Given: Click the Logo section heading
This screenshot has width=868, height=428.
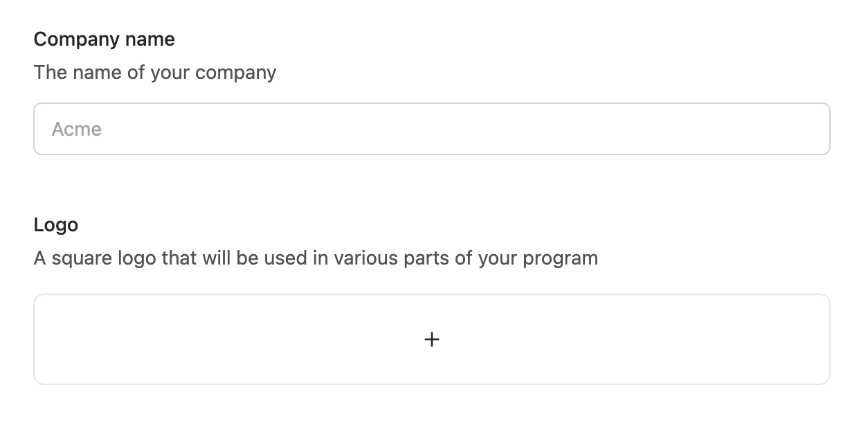Looking at the screenshot, I should 56,224.
